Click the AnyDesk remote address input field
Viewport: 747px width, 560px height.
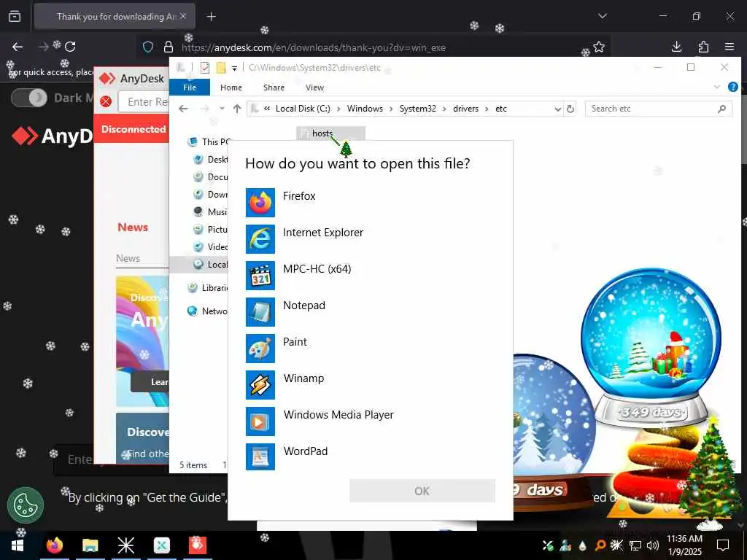[x=144, y=102]
